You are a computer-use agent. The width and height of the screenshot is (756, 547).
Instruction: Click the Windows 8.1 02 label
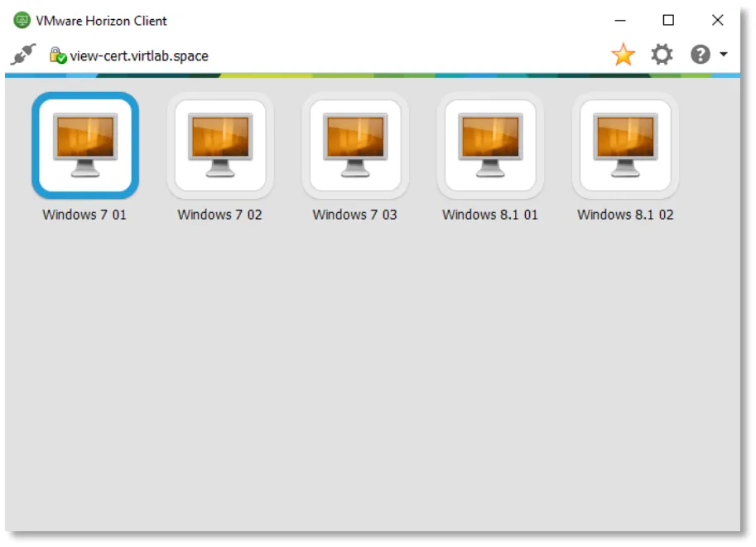[625, 215]
